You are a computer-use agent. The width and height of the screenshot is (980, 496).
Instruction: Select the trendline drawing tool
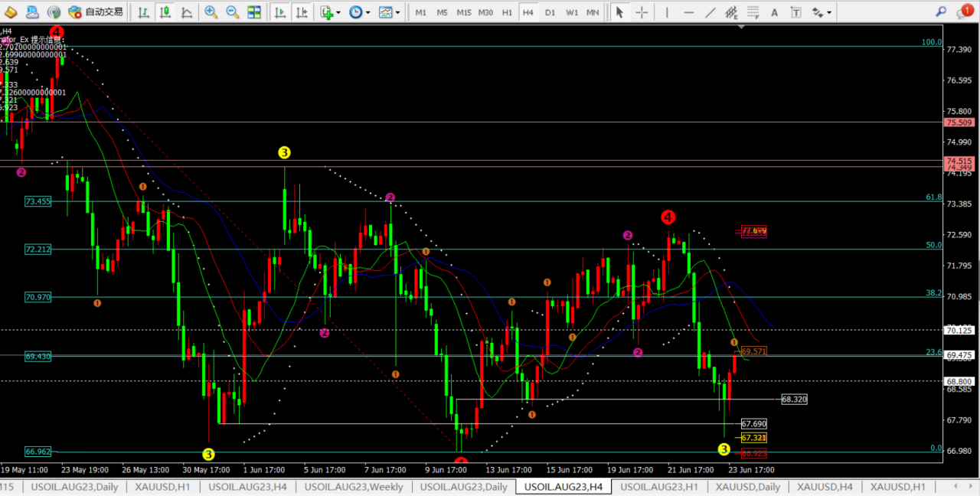pyautogui.click(x=710, y=12)
